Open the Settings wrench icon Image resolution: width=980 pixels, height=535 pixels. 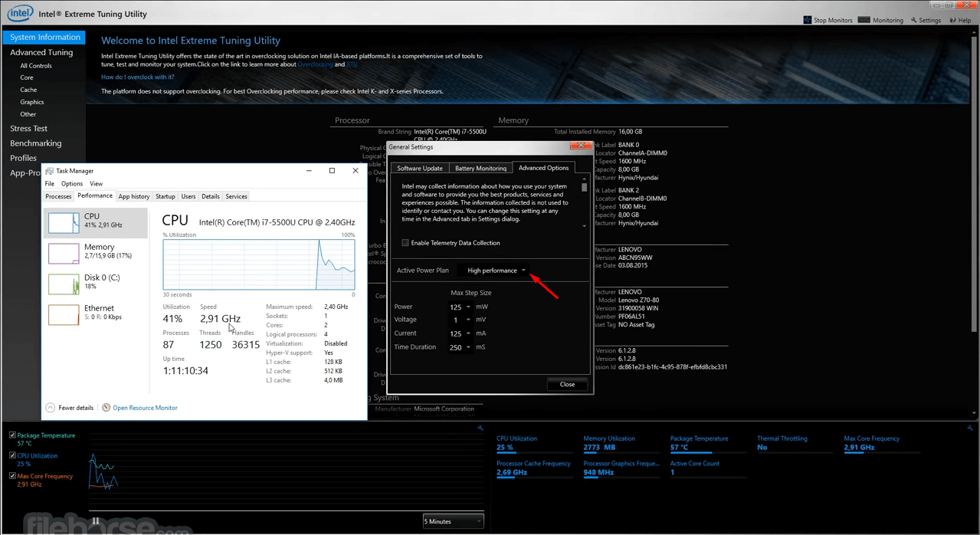tap(914, 20)
